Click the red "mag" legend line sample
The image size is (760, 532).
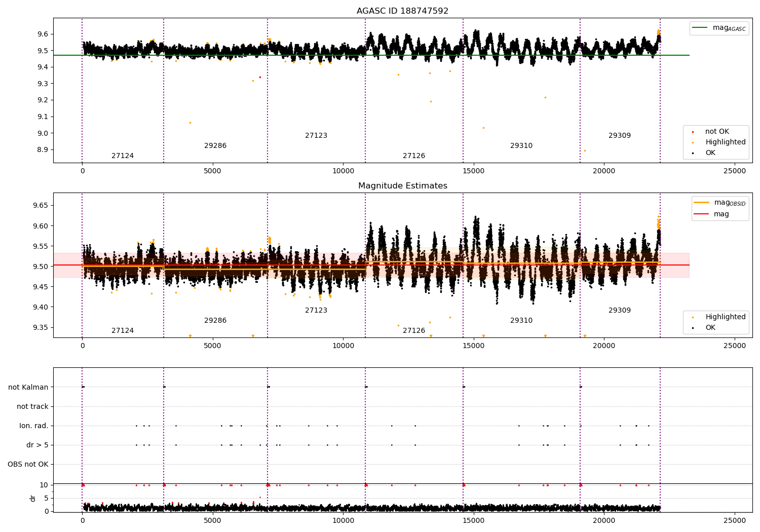pos(702,214)
